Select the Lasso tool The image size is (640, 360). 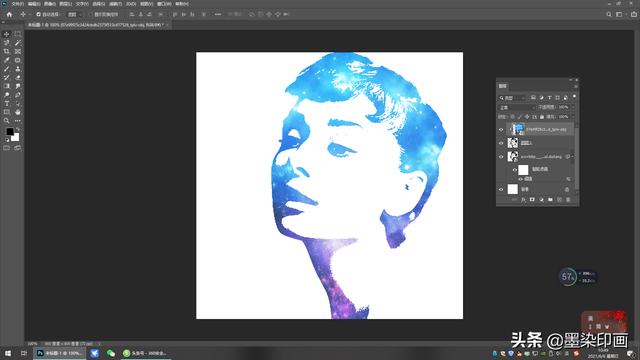(x=7, y=43)
